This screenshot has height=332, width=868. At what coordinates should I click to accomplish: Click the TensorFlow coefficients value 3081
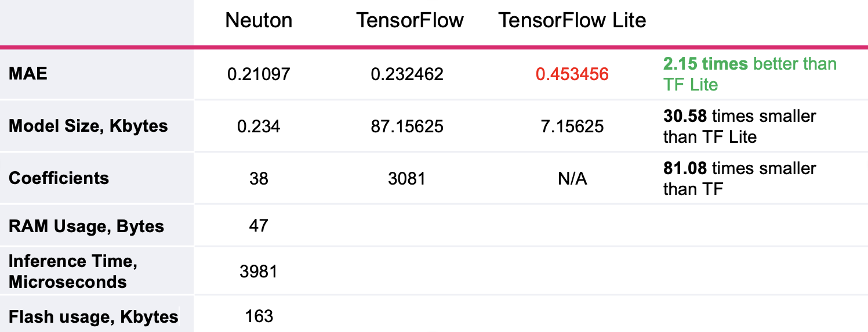(407, 178)
